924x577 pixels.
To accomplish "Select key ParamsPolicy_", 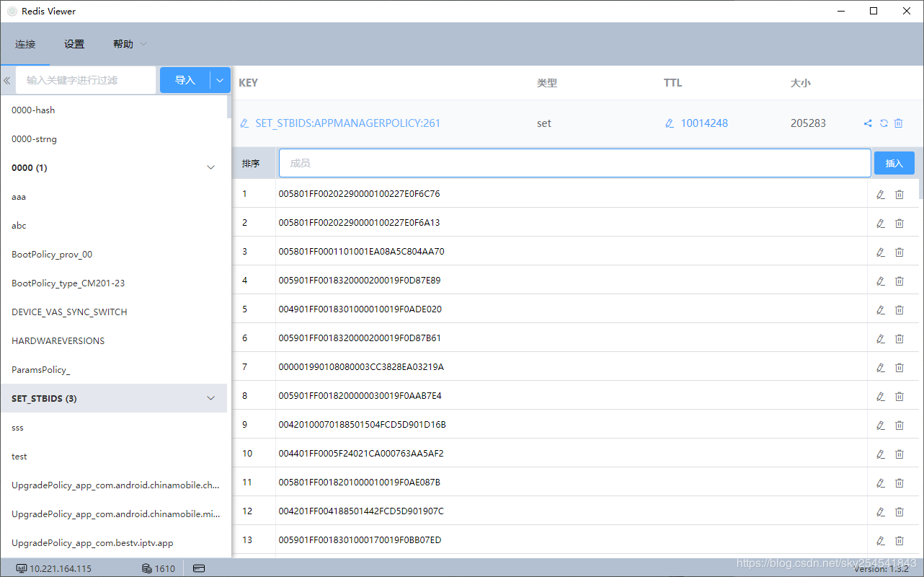I will [114, 369].
